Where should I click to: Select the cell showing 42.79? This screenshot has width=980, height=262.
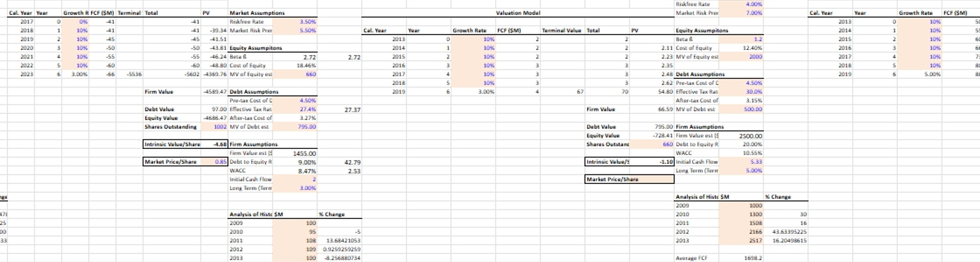point(340,162)
